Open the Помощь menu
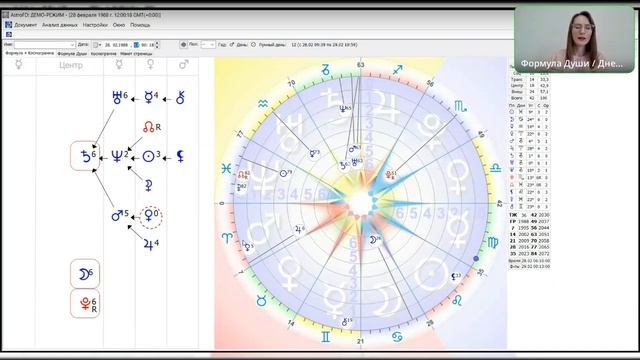This screenshot has width=640, height=360. coord(140,25)
